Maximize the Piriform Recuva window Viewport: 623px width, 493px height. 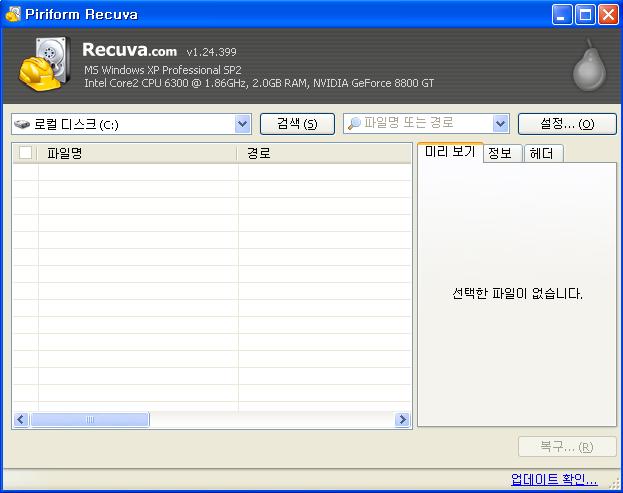[585, 15]
